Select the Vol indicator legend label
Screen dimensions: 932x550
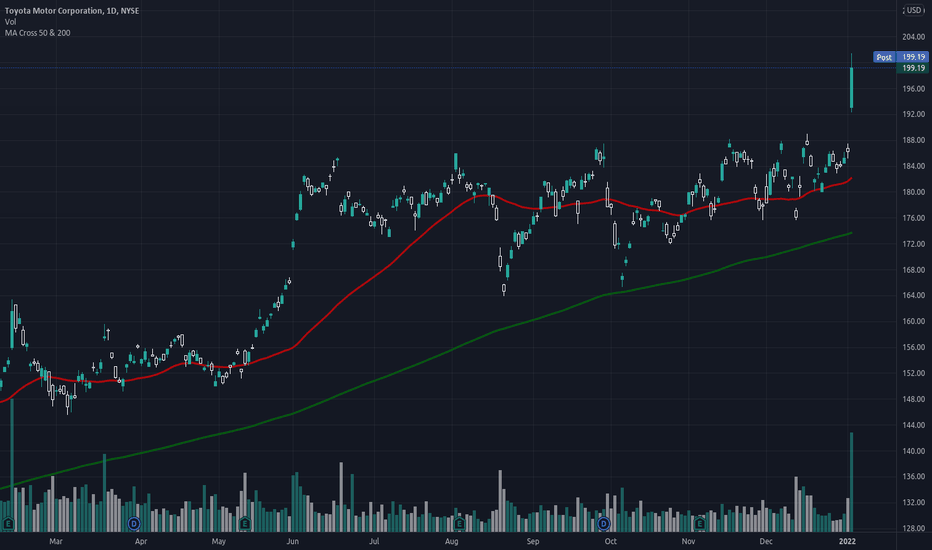click(x=11, y=22)
